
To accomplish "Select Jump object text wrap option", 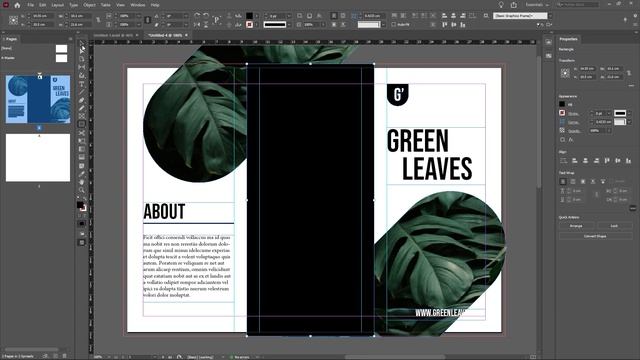I will click(x=593, y=181).
